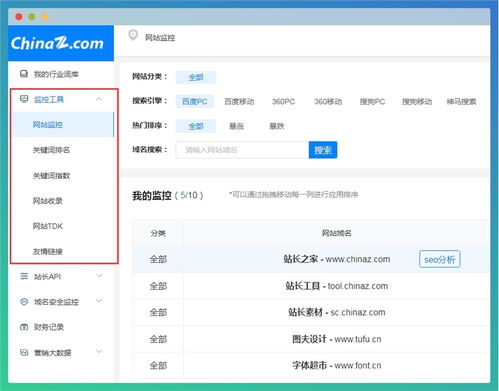This screenshot has height=391, width=499.
Task: Click the 全部 category cell in 字体超市 row
Action: coord(158,365)
